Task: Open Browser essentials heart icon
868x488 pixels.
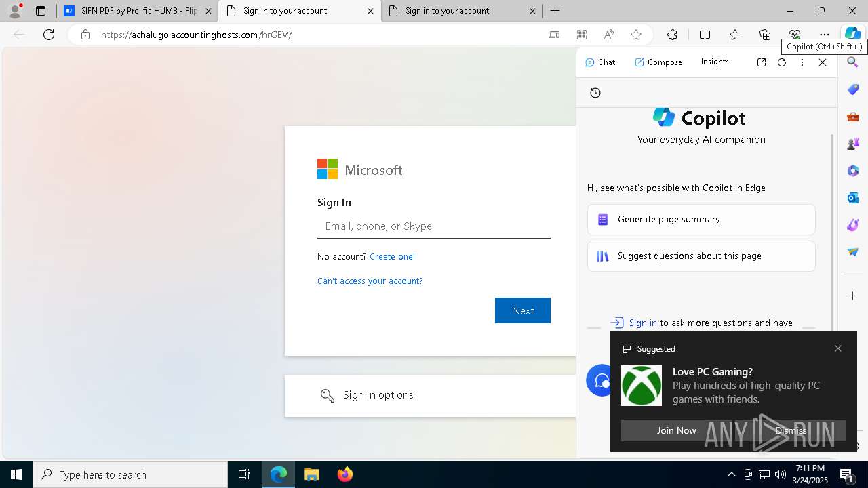Action: tap(795, 35)
